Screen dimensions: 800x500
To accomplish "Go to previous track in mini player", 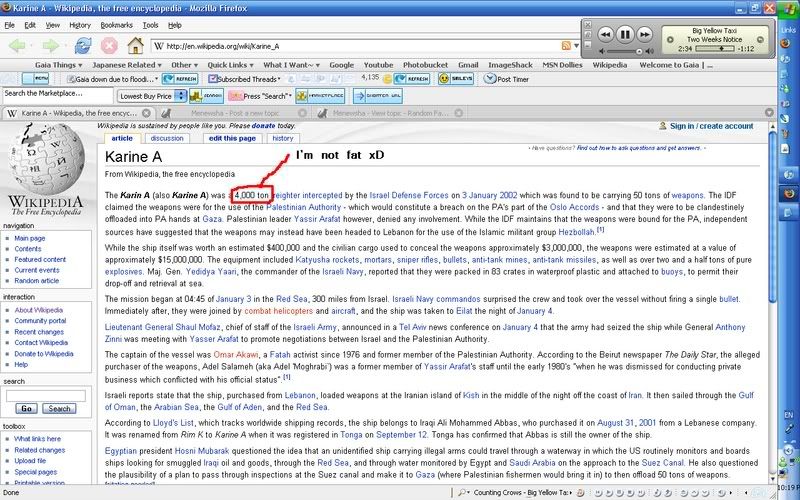I will tap(604, 34).
